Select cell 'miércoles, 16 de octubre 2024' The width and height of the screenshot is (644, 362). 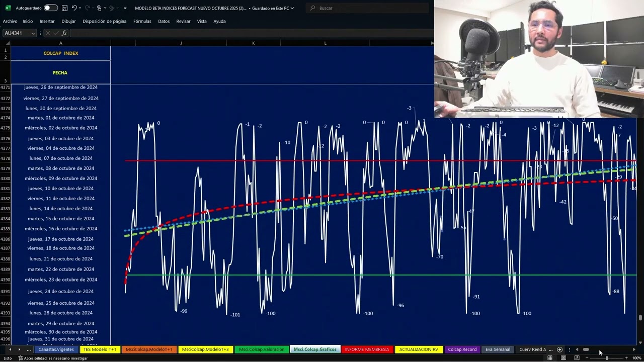coord(61,229)
